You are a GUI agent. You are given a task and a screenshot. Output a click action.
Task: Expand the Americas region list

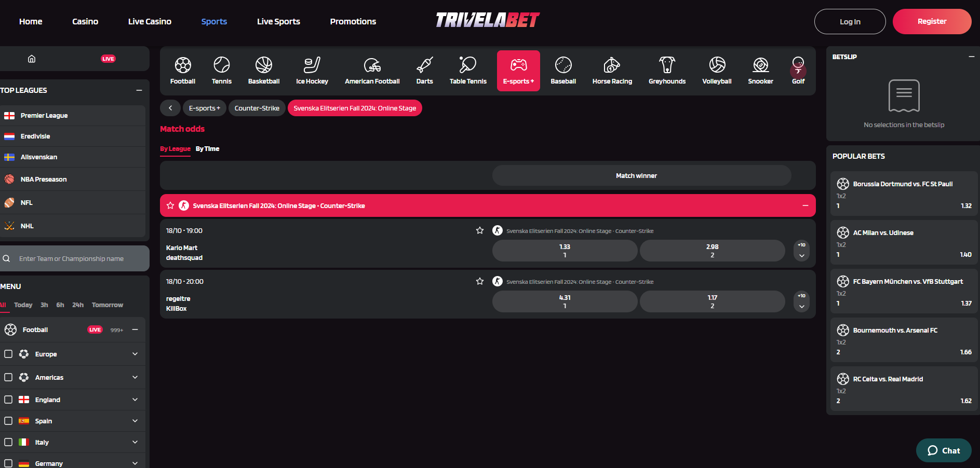pyautogui.click(x=135, y=377)
